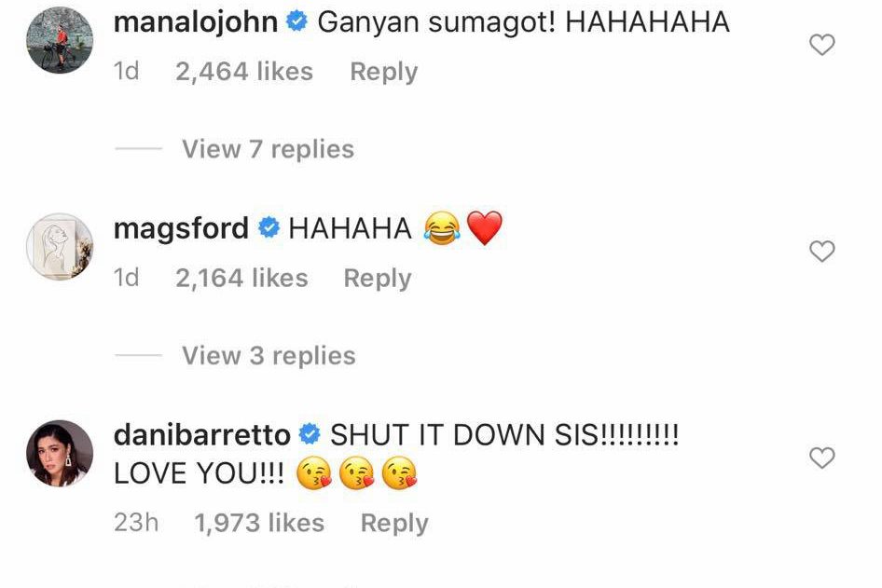The height and width of the screenshot is (588, 882).
Task: Click danibarretto's blue verified badge
Action: 310,434
